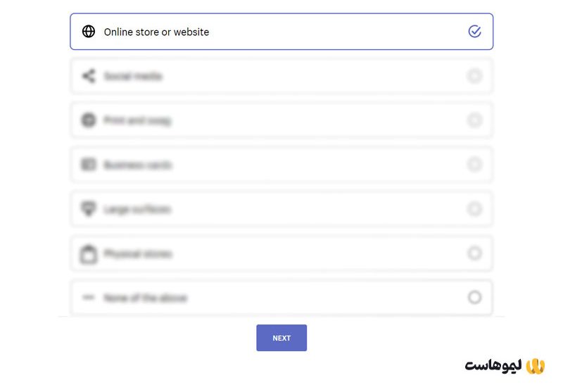Check the None of the above circle

click(x=475, y=298)
